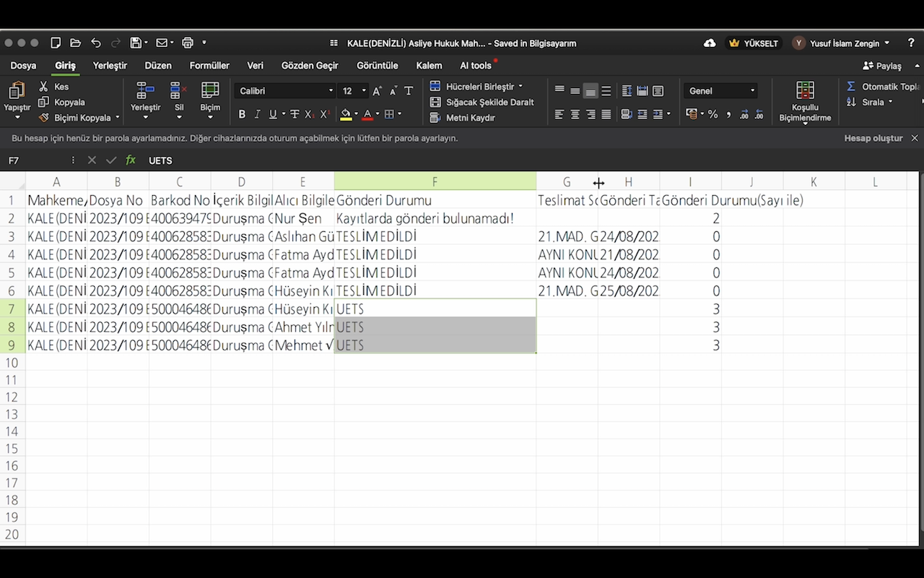Screen dimensions: 924x578
Task: Apply strikethrough to the selected cells
Action: (295, 114)
